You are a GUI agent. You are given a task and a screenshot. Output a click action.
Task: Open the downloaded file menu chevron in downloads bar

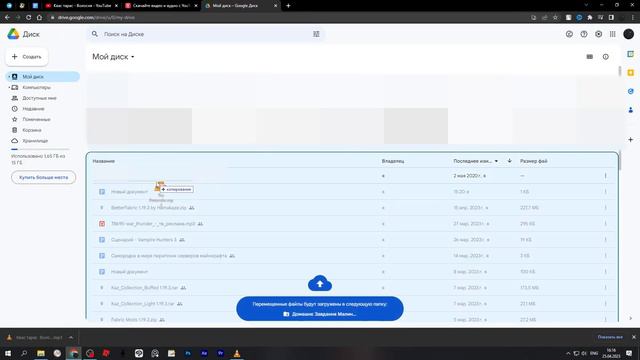[71, 338]
